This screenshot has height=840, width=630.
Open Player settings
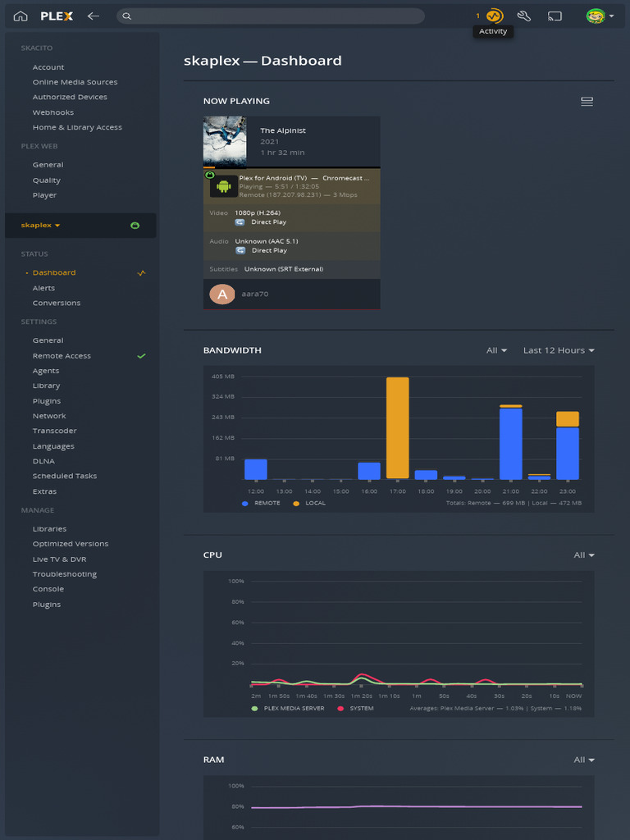(x=44, y=195)
